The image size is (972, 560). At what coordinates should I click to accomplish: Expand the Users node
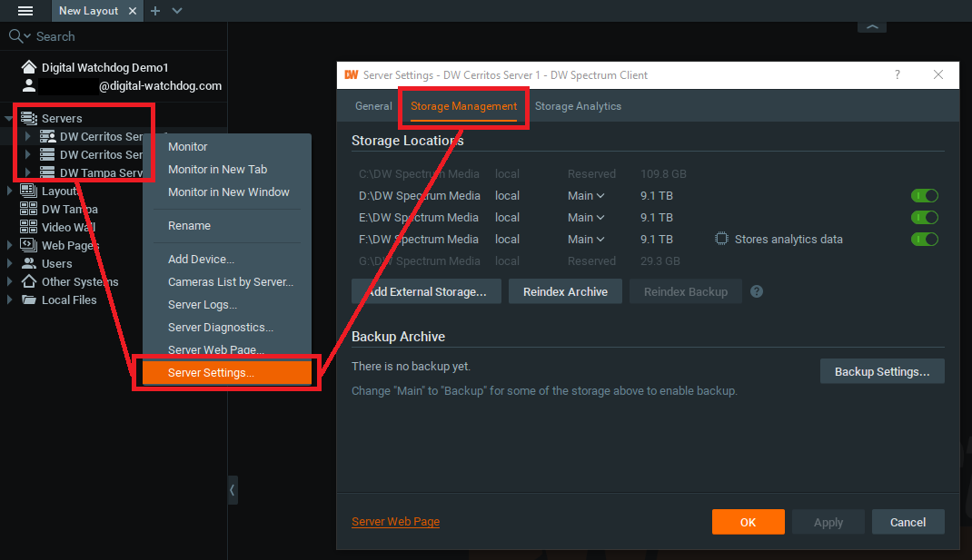pyautogui.click(x=9, y=263)
